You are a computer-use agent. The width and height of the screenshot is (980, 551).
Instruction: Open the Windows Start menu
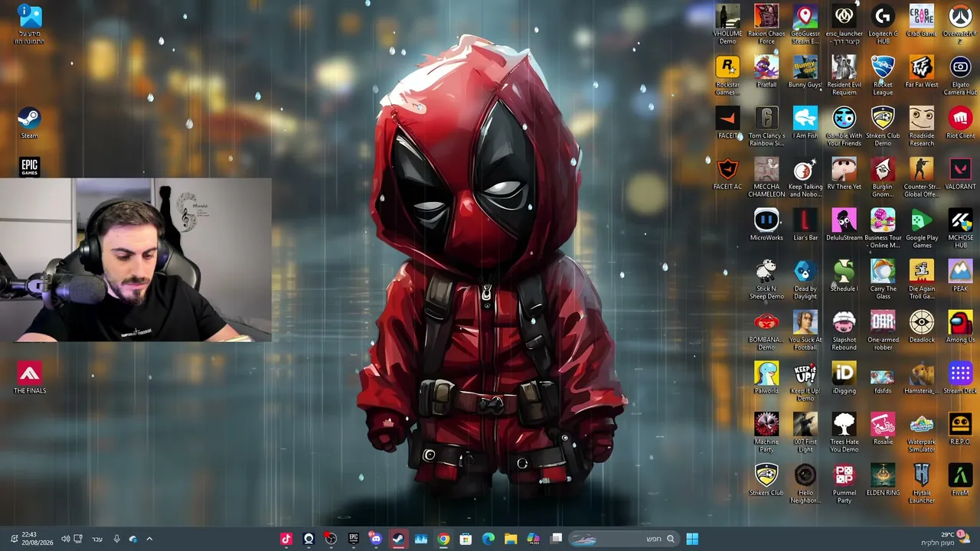(692, 539)
